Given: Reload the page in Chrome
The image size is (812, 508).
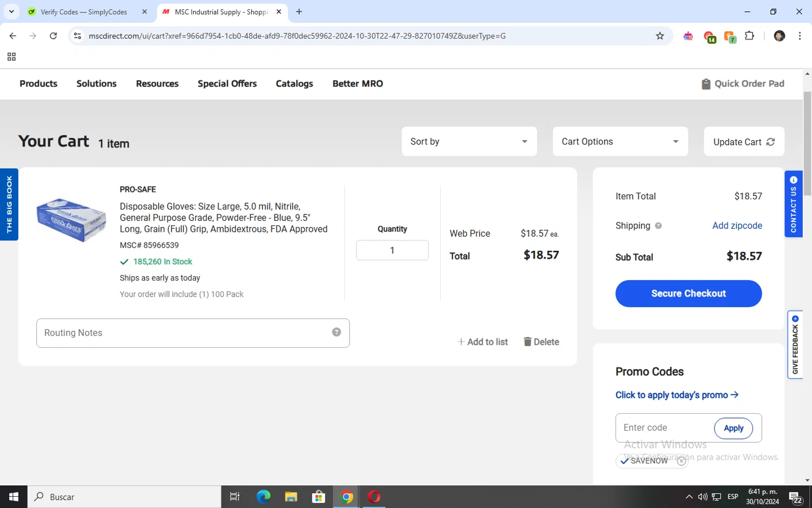Looking at the screenshot, I should (x=53, y=36).
